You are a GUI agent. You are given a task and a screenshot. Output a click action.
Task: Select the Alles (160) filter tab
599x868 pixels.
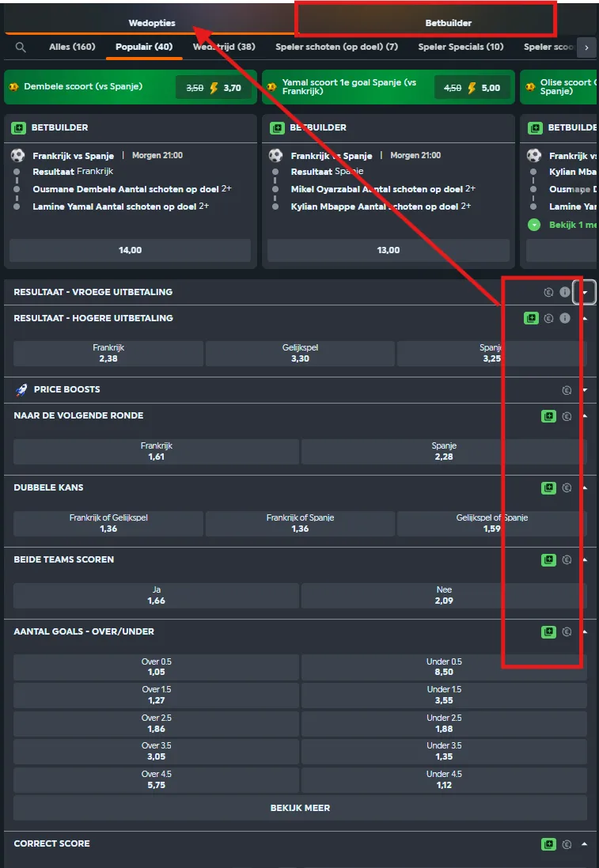click(72, 47)
